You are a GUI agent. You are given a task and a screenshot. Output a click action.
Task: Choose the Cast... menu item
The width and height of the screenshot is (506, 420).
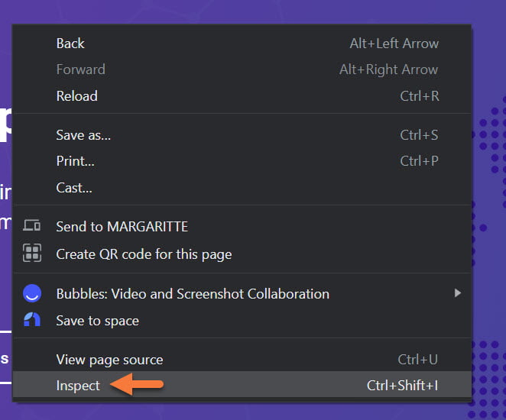pyautogui.click(x=74, y=187)
